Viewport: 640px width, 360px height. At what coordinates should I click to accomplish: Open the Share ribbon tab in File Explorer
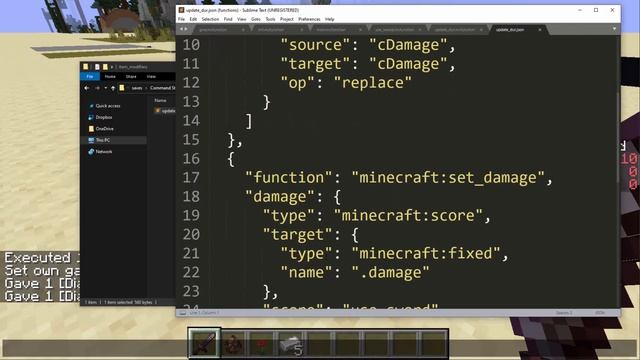pos(131,76)
